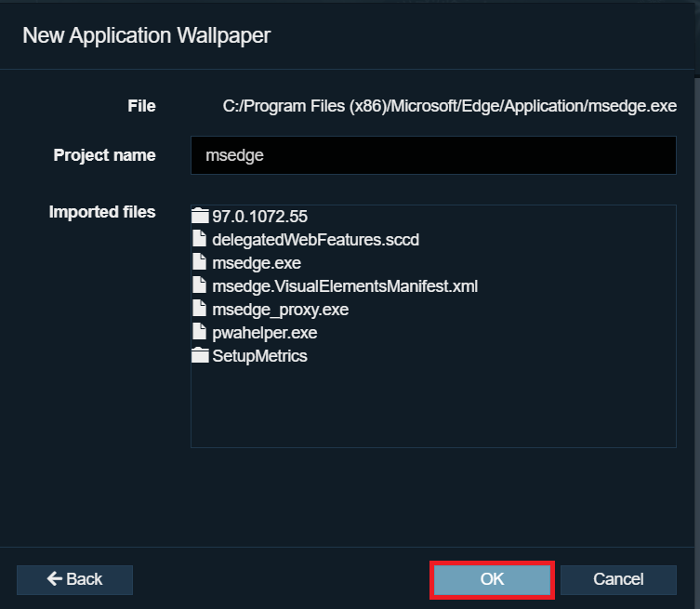Focus the Project name text field
This screenshot has height=609, width=700.
[x=432, y=155]
